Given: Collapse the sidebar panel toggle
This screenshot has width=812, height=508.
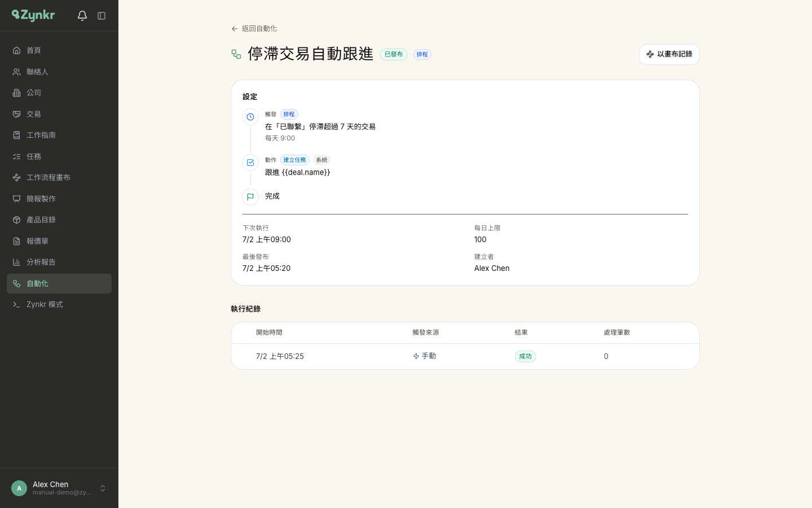Looking at the screenshot, I should click(101, 16).
